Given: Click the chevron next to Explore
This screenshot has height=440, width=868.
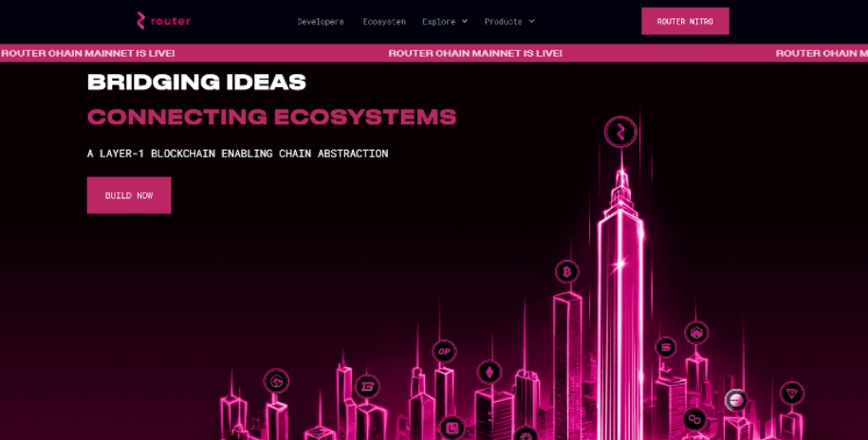Looking at the screenshot, I should click(x=465, y=21).
